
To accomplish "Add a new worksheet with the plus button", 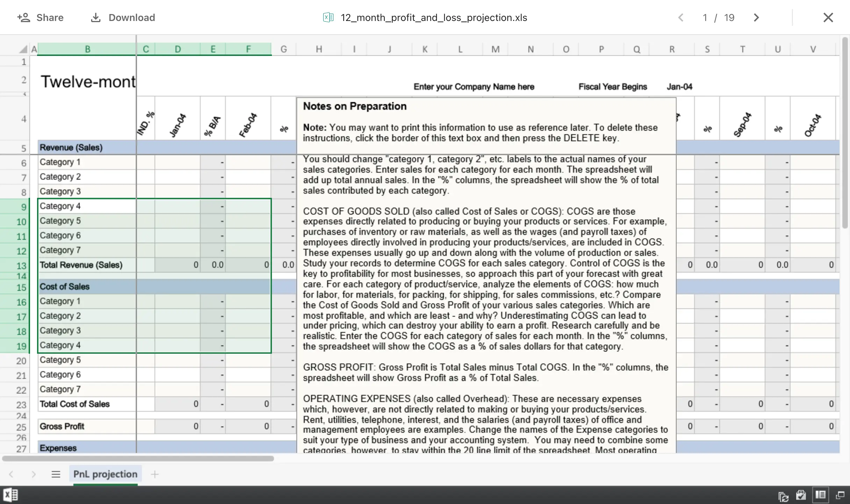I will 155,474.
